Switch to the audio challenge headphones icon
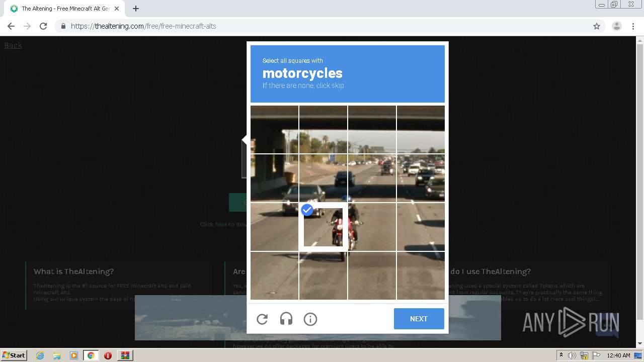644x362 pixels. point(286,319)
